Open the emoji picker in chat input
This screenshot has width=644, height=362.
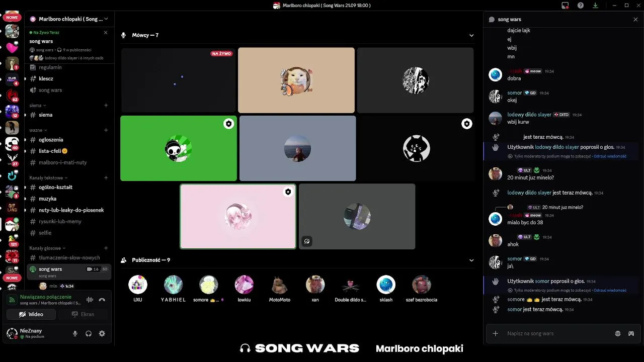[618, 333]
